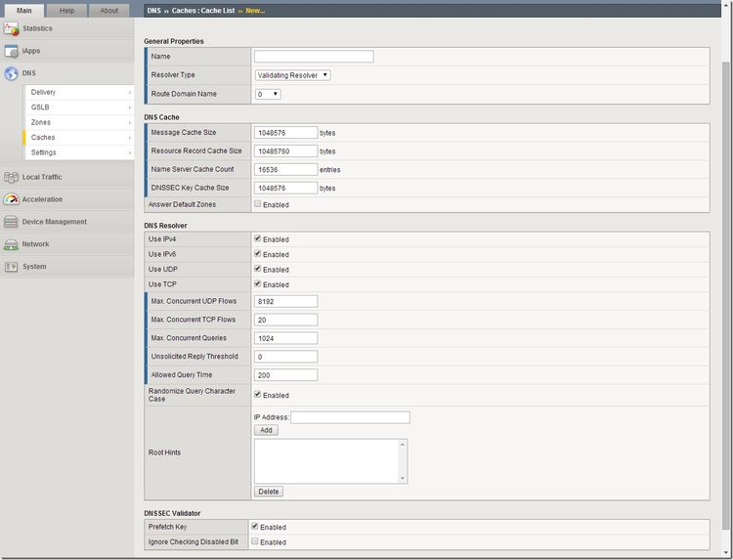The width and height of the screenshot is (733, 560).
Task: Open Local Traffic via its icon
Action: (x=12, y=177)
